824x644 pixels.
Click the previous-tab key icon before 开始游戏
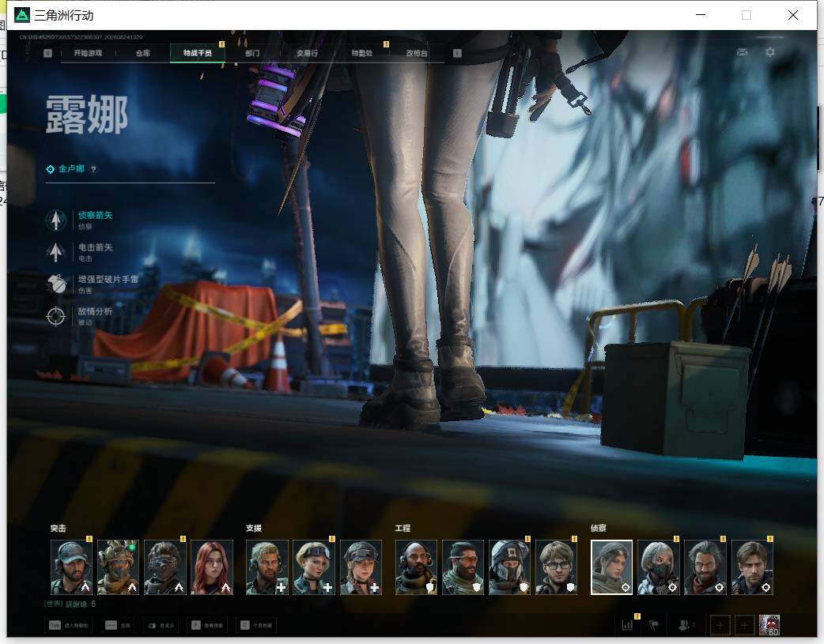coord(47,53)
